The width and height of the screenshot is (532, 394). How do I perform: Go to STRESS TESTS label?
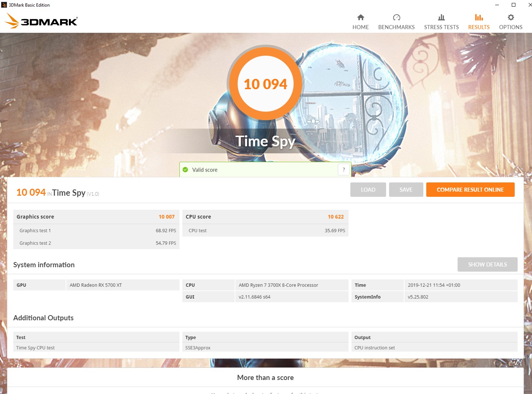441,27
